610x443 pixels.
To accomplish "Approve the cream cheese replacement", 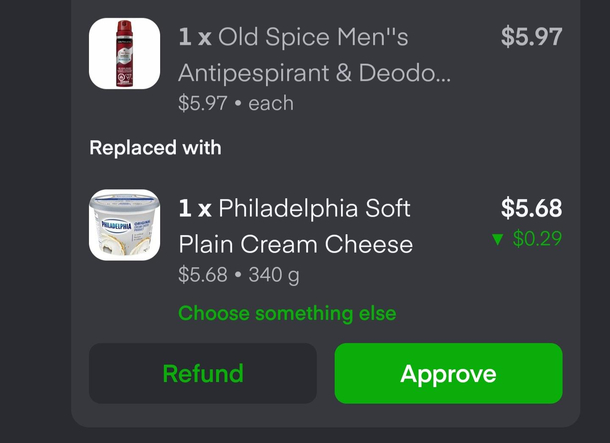I will 449,373.
